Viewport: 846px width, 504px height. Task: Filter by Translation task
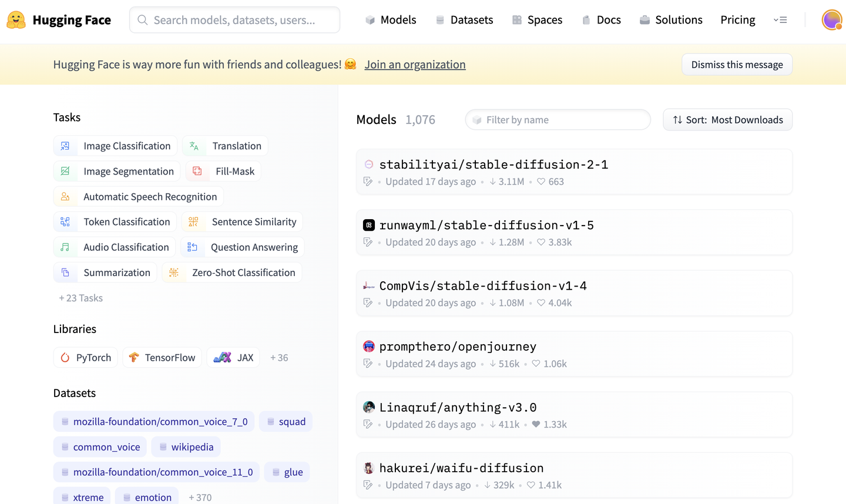click(225, 146)
